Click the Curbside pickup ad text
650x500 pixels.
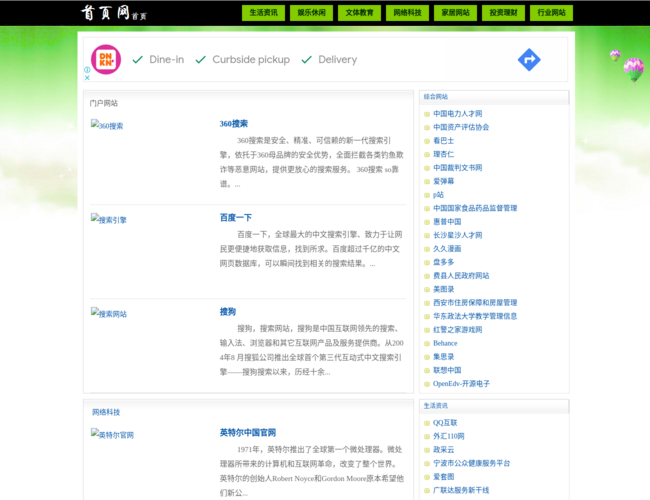tap(251, 60)
